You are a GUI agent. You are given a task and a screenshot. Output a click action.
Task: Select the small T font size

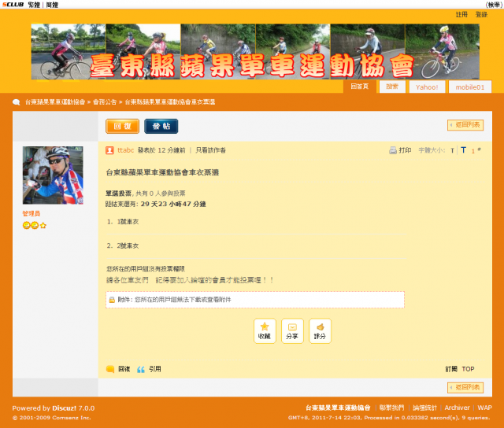tap(452, 150)
